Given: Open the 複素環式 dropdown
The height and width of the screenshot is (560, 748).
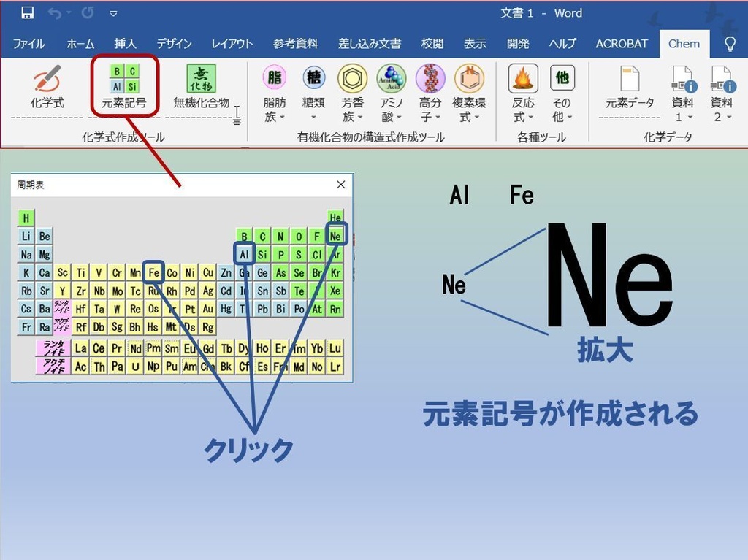Looking at the screenshot, I should click(469, 94).
